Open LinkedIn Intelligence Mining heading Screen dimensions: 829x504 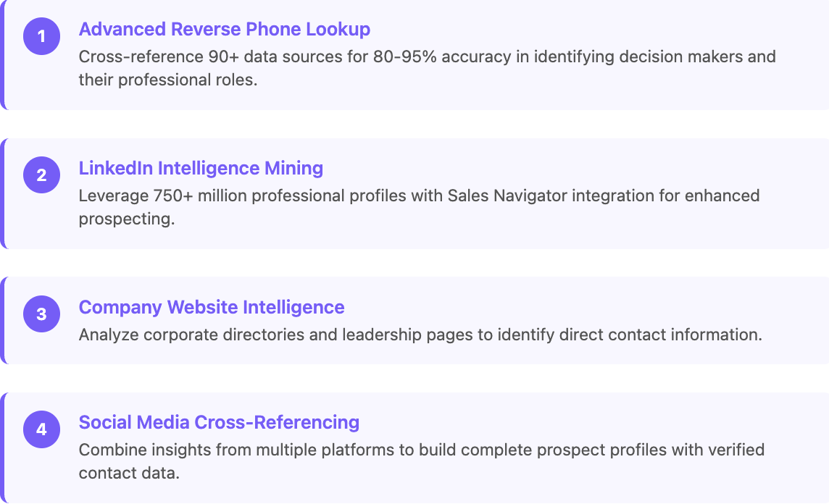coord(201,168)
